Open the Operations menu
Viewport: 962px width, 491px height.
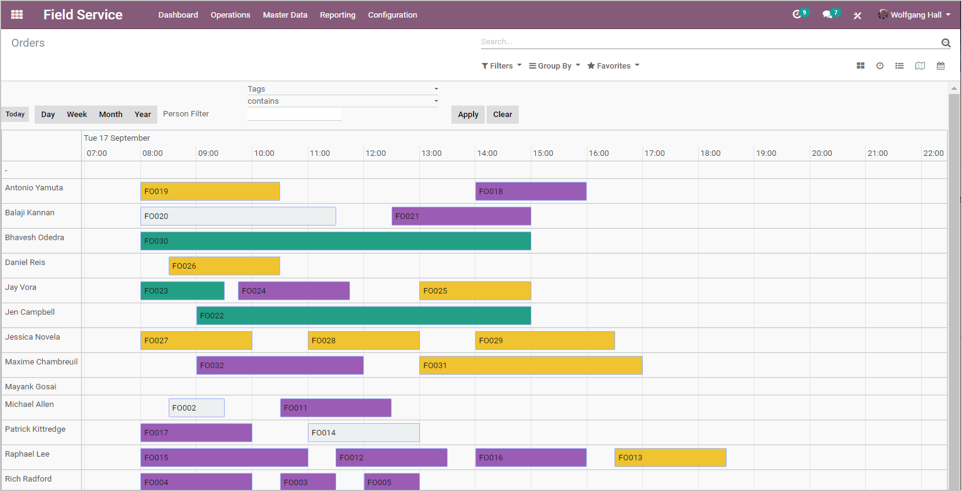(230, 15)
